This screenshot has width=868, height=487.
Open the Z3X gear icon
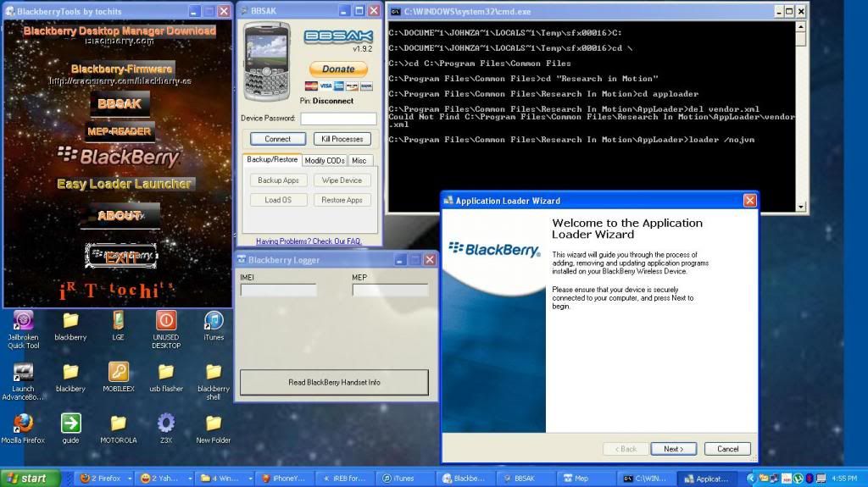pyautogui.click(x=166, y=424)
